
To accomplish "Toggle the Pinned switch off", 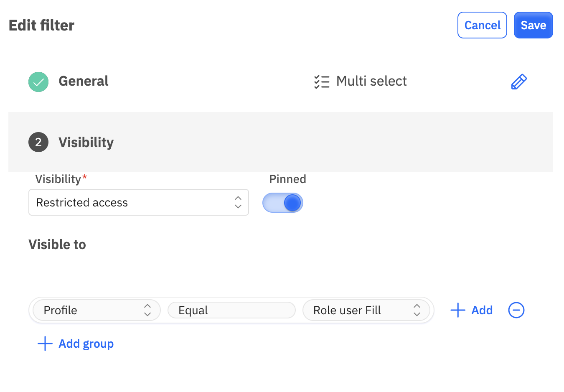I will 283,203.
